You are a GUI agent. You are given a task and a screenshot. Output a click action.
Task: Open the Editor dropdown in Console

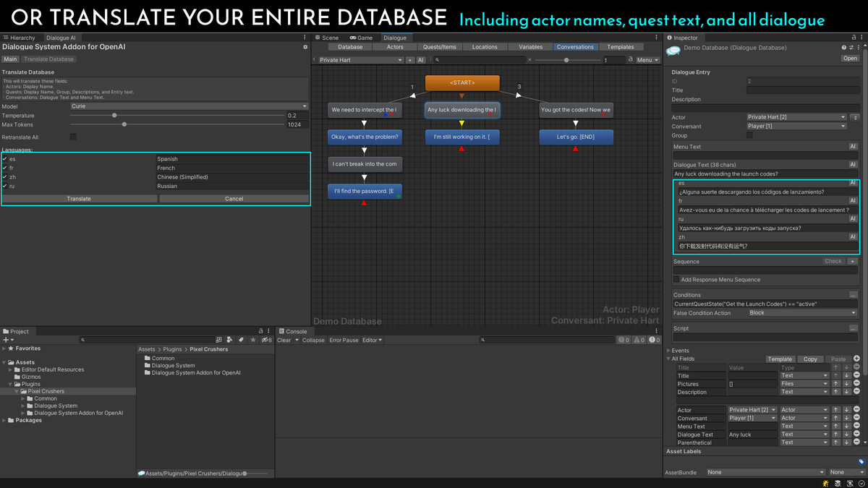pyautogui.click(x=372, y=340)
